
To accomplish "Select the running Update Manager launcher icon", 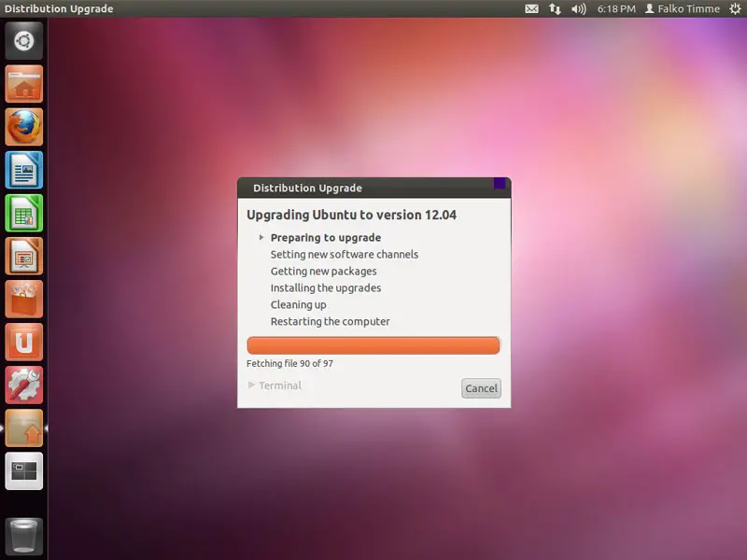I will tap(24, 428).
